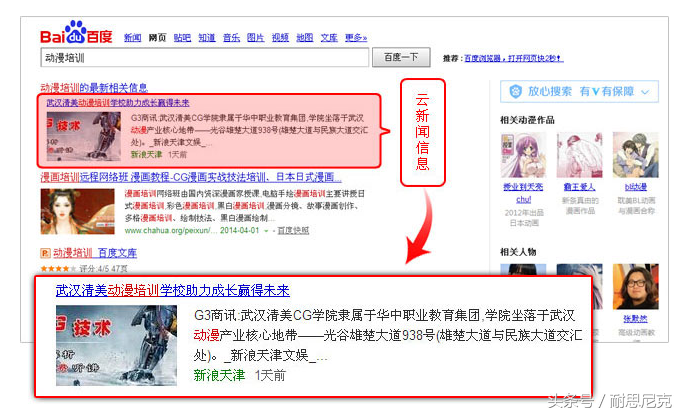Expand the 放心搜索 banner chevron
The image size is (681, 414).
pos(645,92)
